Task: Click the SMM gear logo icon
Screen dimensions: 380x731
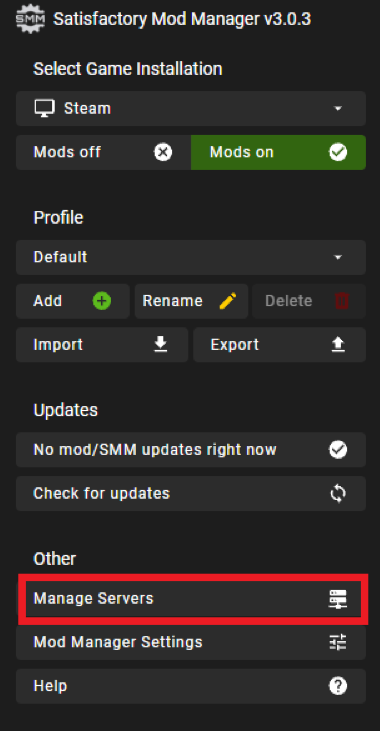Action: point(30,19)
